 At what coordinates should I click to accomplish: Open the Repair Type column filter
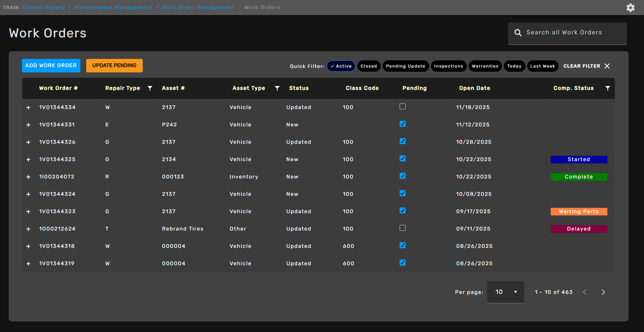[150, 88]
